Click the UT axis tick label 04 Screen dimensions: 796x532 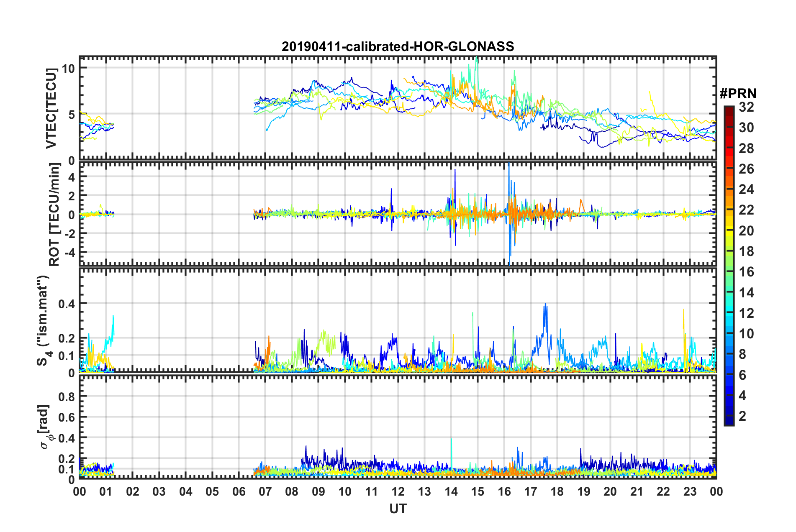coord(186,491)
